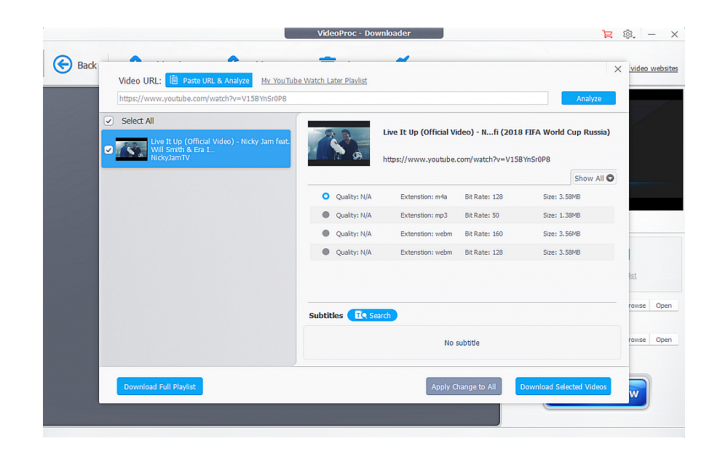Image resolution: width=728 pixels, height=465 pixels.
Task: Click the lower Open button in main window
Action: tap(663, 340)
